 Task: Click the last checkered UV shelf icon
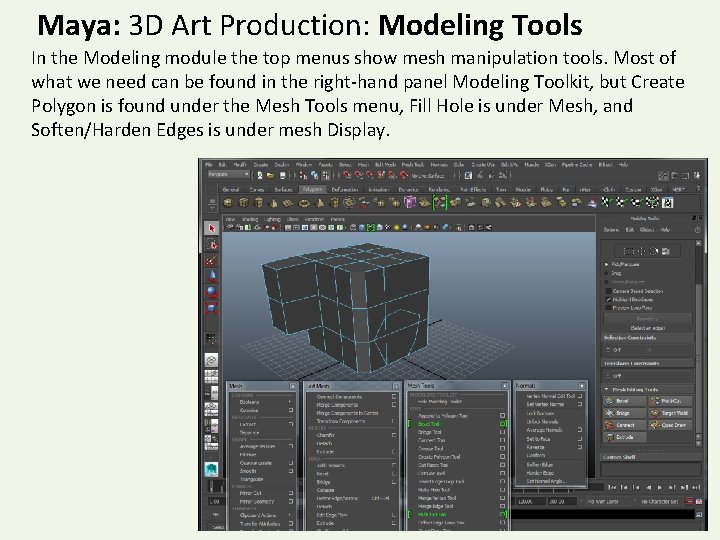point(667,202)
